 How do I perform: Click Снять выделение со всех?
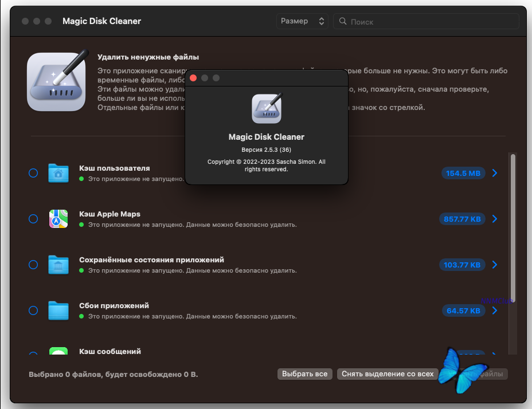click(388, 373)
